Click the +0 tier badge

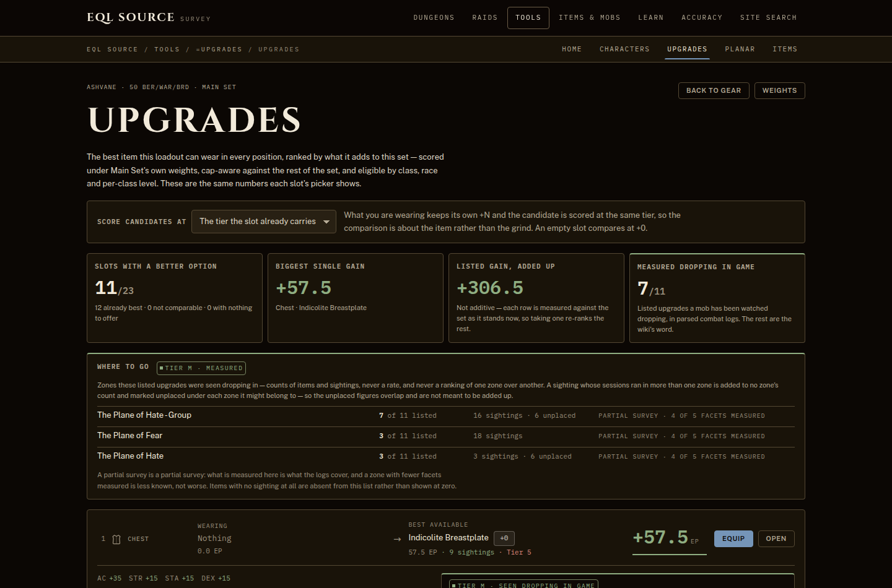pyautogui.click(x=504, y=538)
